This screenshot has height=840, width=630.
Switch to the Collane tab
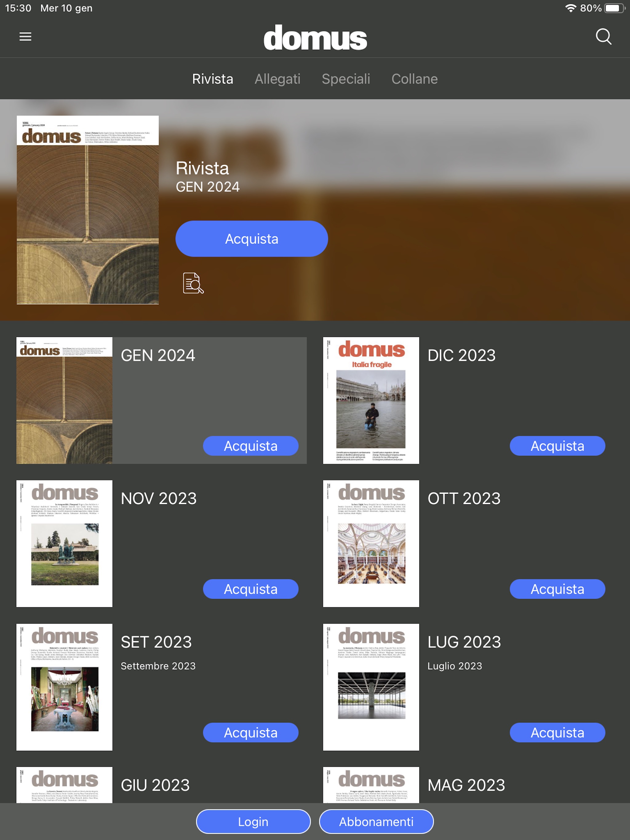(x=415, y=79)
